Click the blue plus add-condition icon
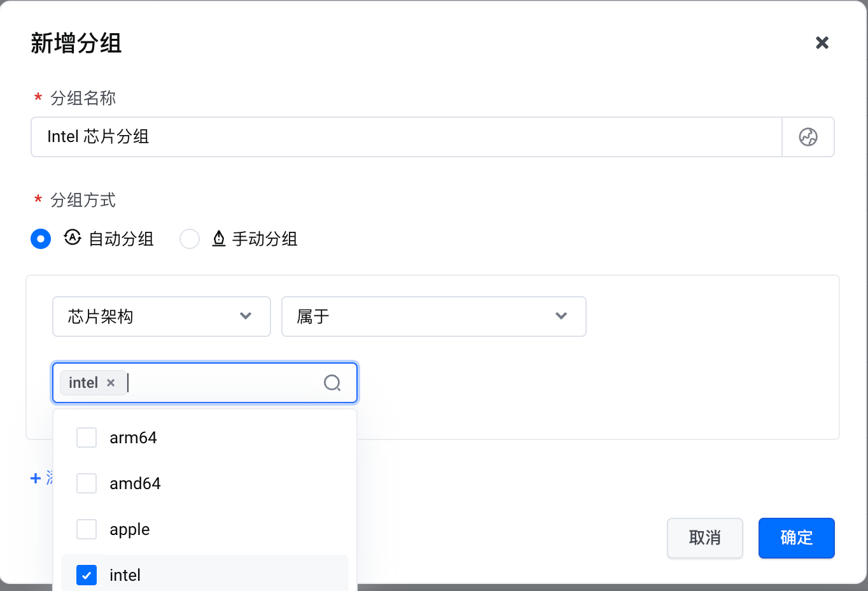Screen dimensions: 868x591 point(36,478)
